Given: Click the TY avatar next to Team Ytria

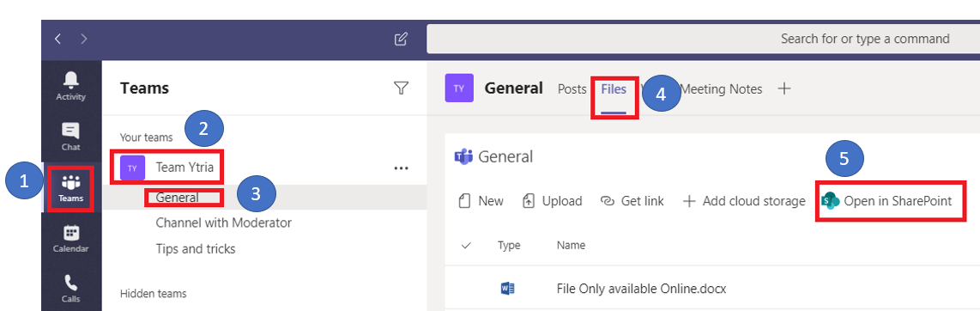Looking at the screenshot, I should (x=132, y=168).
